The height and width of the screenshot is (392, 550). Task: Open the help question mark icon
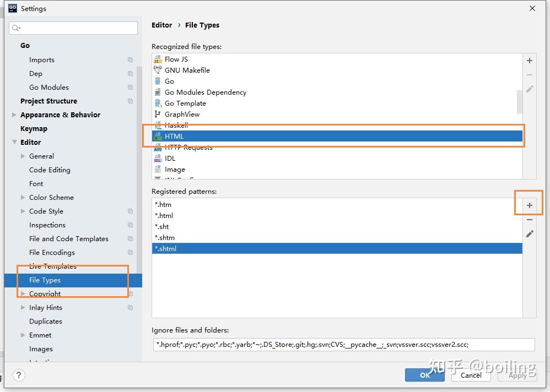click(x=19, y=375)
